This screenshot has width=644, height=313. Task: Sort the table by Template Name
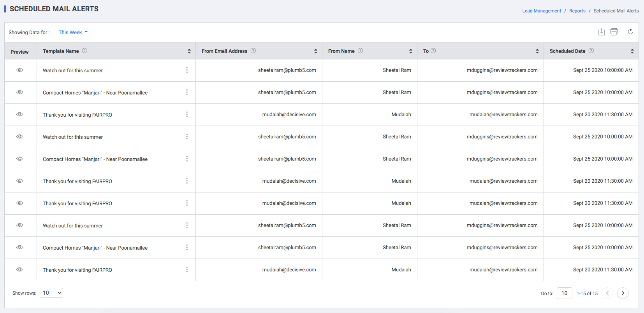[189, 51]
